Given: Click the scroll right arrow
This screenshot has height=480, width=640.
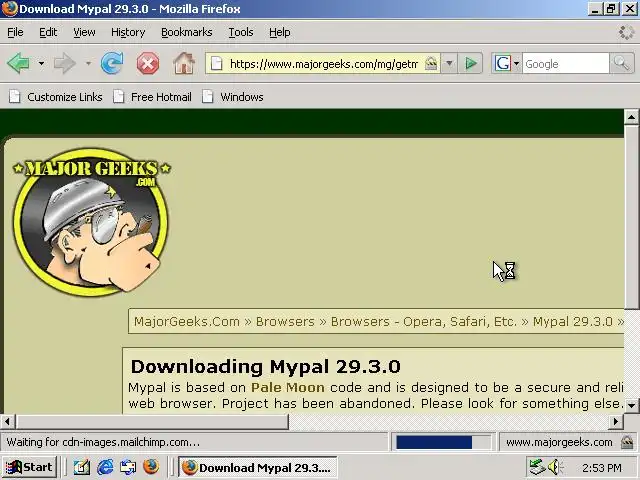Looking at the screenshot, I should point(616,422).
